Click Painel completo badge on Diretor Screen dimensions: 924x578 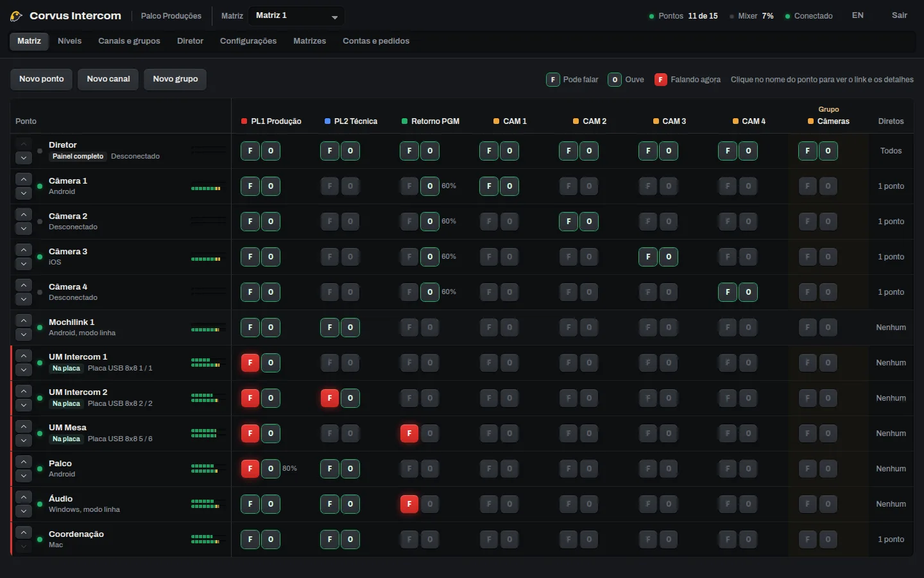coord(78,157)
